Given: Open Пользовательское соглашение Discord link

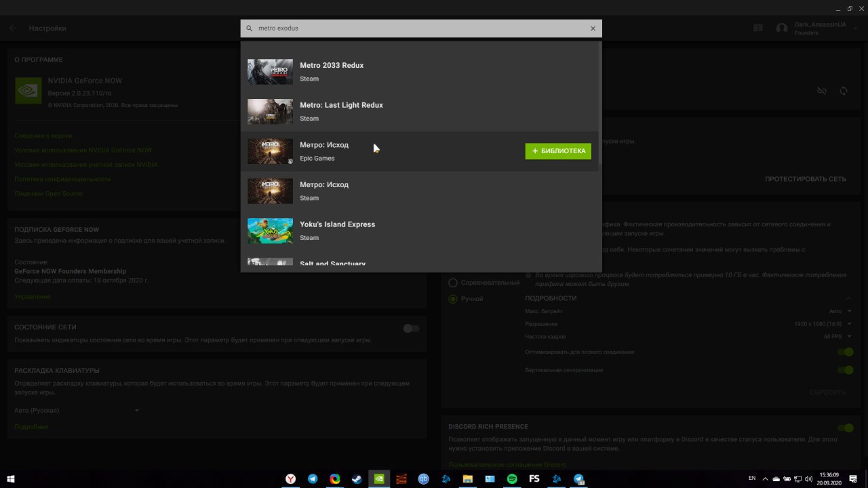Looking at the screenshot, I should tap(507, 465).
